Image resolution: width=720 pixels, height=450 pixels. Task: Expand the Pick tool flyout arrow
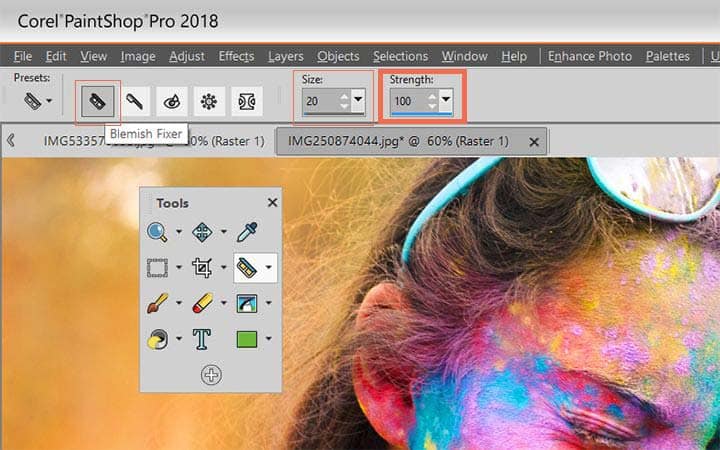(224, 232)
